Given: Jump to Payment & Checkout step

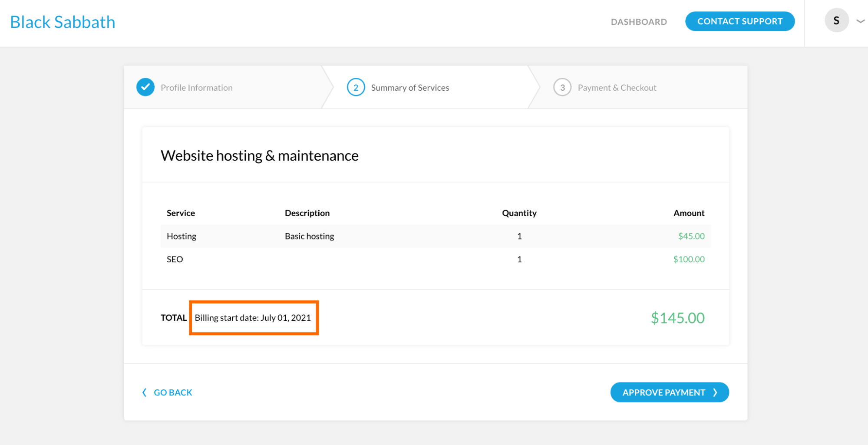Looking at the screenshot, I should point(617,88).
